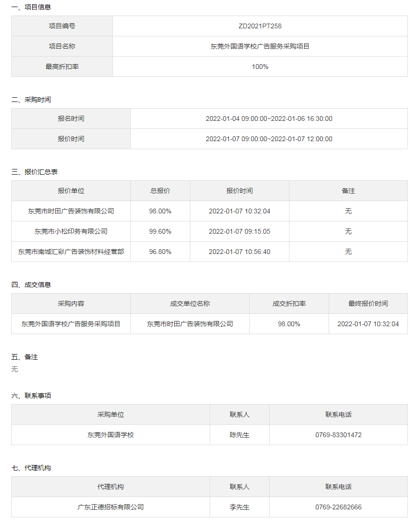Click the quote time 2022-01-07 09:15:05
Image resolution: width=415 pixels, height=532 pixels.
pyautogui.click(x=239, y=232)
